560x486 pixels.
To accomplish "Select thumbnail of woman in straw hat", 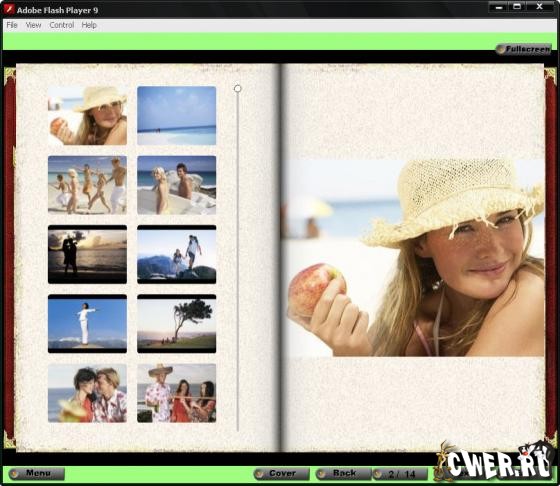I will click(88, 115).
